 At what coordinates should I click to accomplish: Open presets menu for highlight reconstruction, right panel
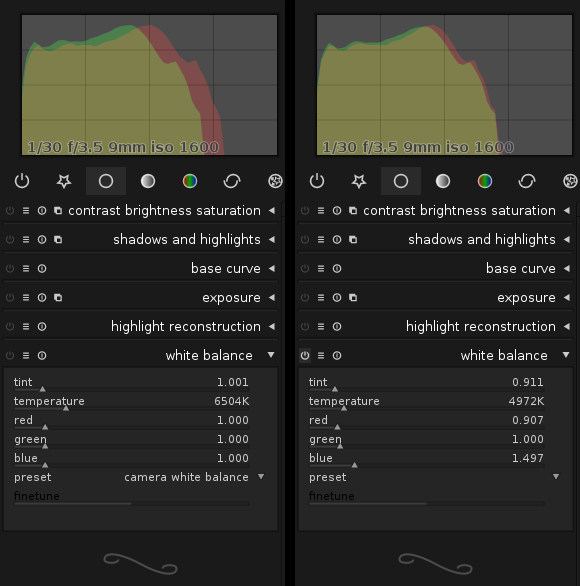pyautogui.click(x=321, y=326)
